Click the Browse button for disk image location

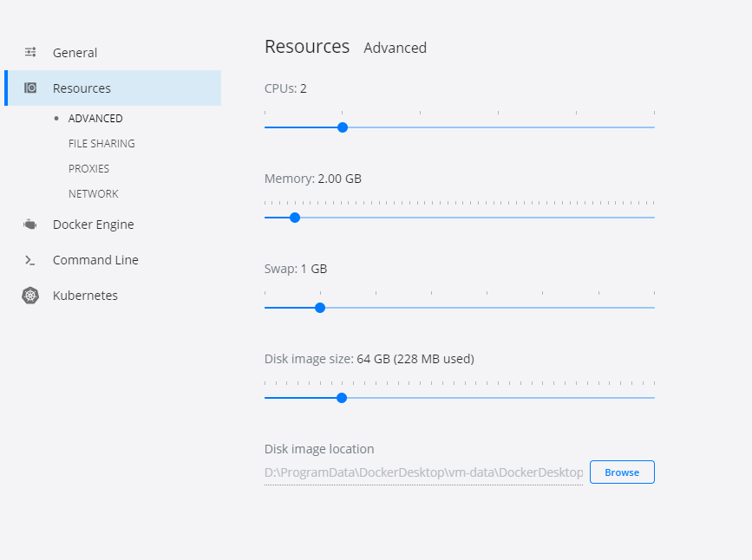coord(622,472)
